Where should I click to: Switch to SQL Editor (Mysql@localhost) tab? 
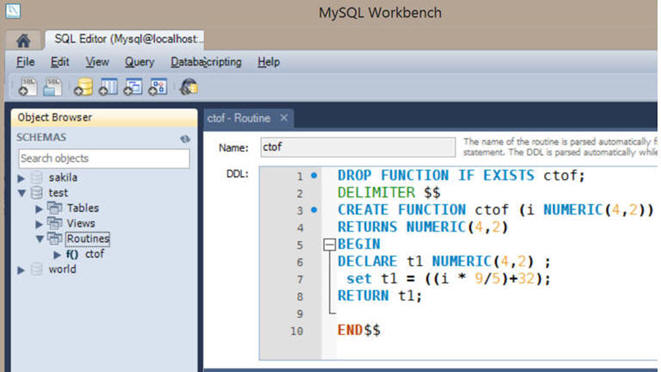[x=125, y=39]
